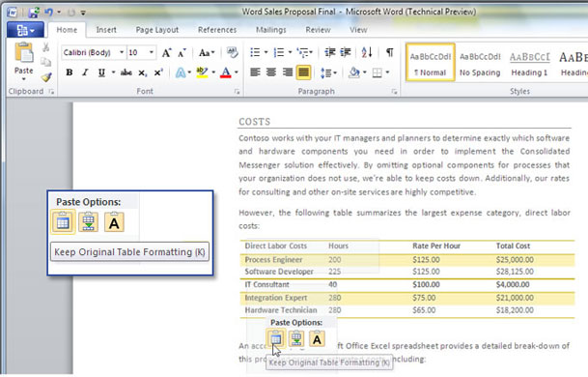Go to the Mailings tab
Image resolution: width=588 pixels, height=377 pixels.
click(270, 30)
